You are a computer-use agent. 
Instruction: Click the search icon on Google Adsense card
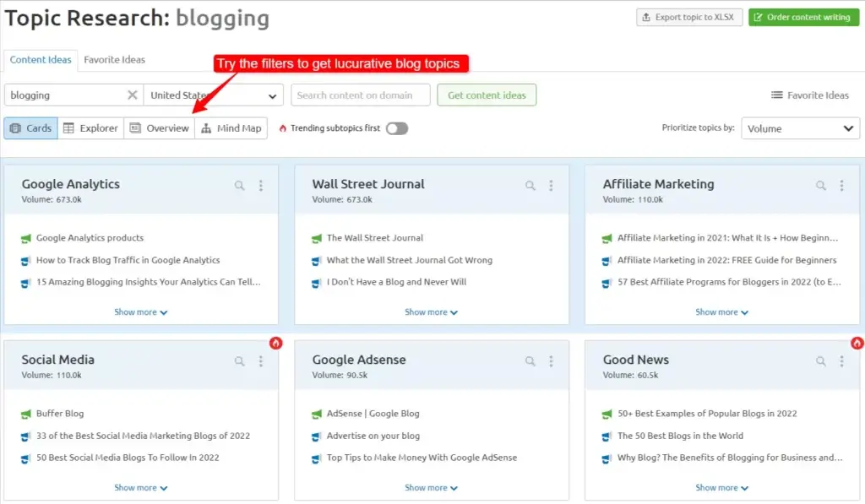pos(530,361)
